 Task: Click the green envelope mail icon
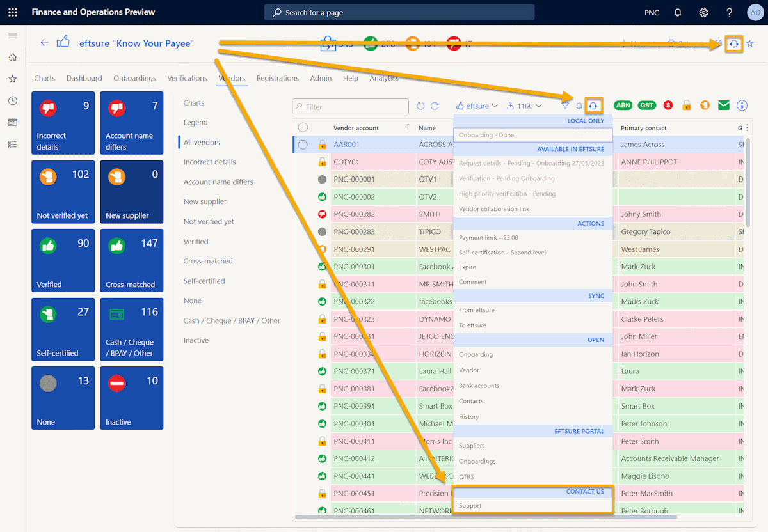pos(724,106)
